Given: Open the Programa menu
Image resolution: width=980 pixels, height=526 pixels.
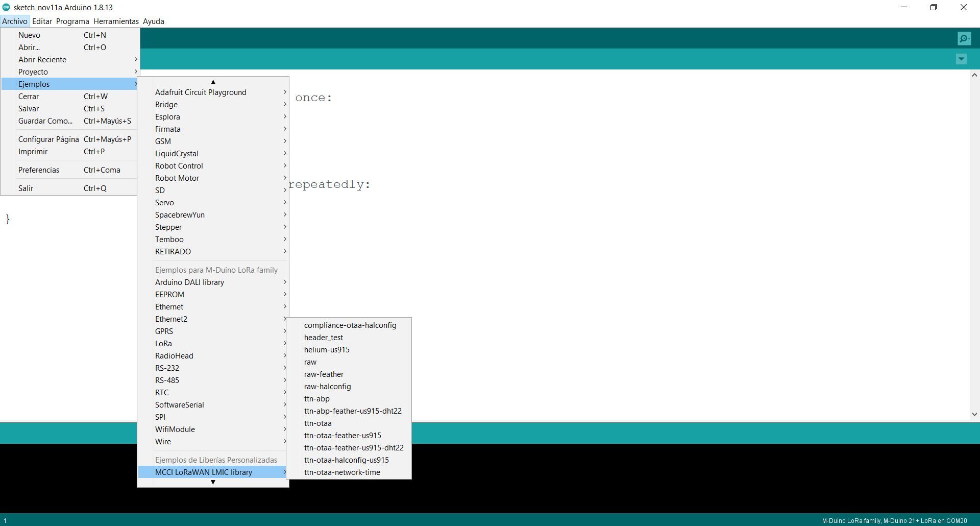Looking at the screenshot, I should [72, 21].
